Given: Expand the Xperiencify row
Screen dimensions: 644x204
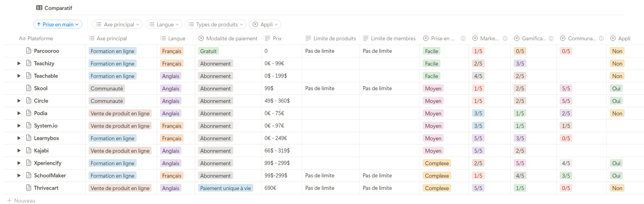Looking at the screenshot, I should point(19,163).
